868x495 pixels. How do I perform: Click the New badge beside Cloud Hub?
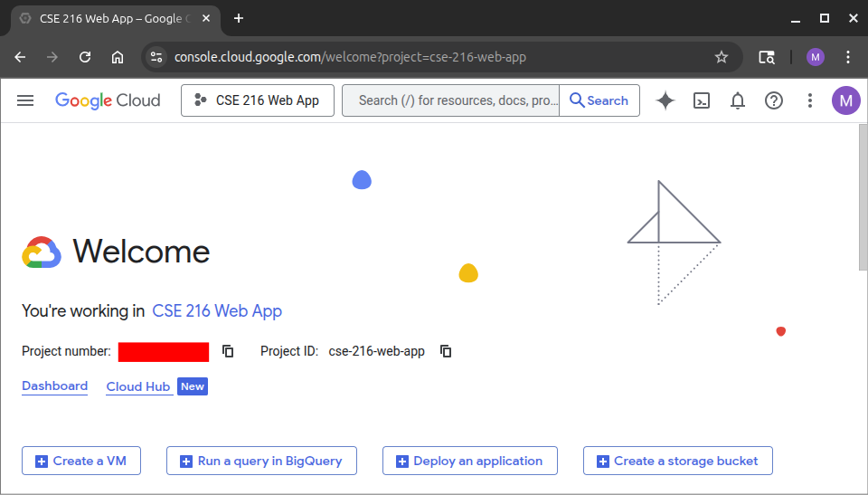[193, 386]
